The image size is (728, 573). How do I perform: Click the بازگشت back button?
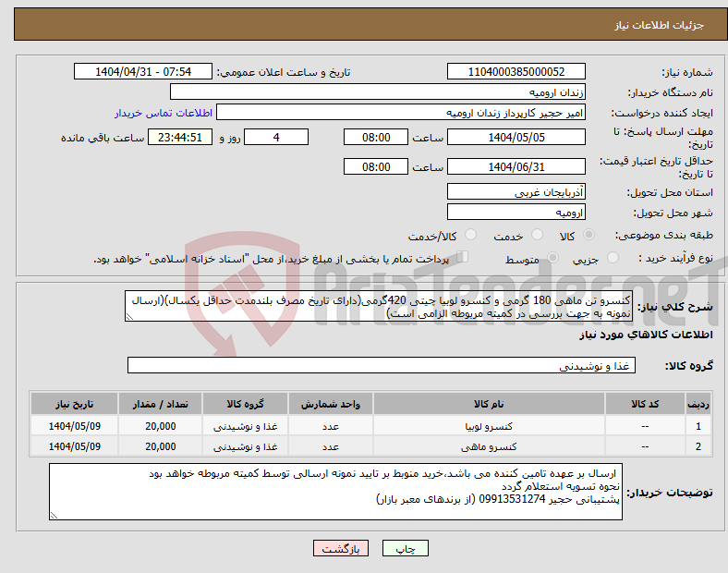point(341,548)
